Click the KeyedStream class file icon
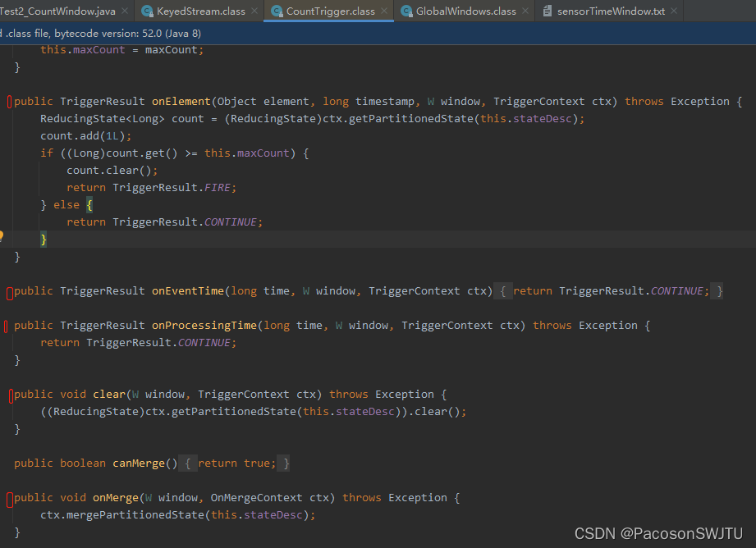 point(147,11)
